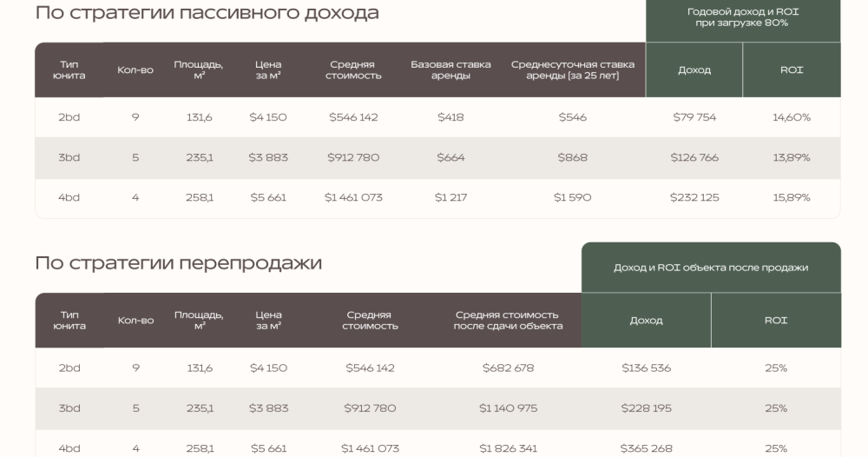This screenshot has width=868, height=457.
Task: Select 'Среднесуточная ставка аренды' column header
Action: [x=572, y=70]
